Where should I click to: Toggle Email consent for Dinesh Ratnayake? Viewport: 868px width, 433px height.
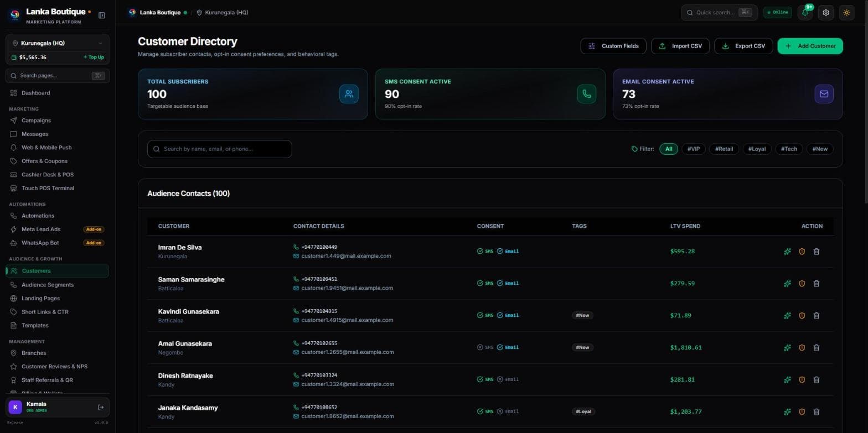point(508,380)
